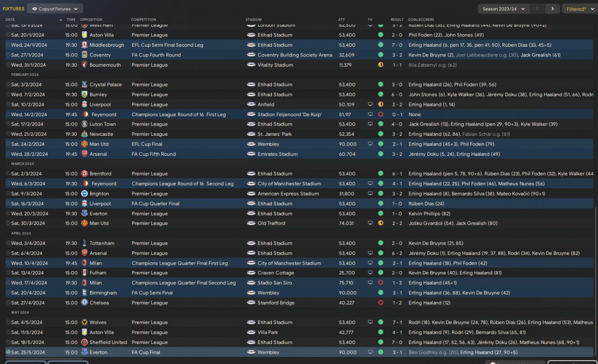598x364 pixels.
Task: Click the 'Emirates Stadium' name
Action: [x=278, y=154]
